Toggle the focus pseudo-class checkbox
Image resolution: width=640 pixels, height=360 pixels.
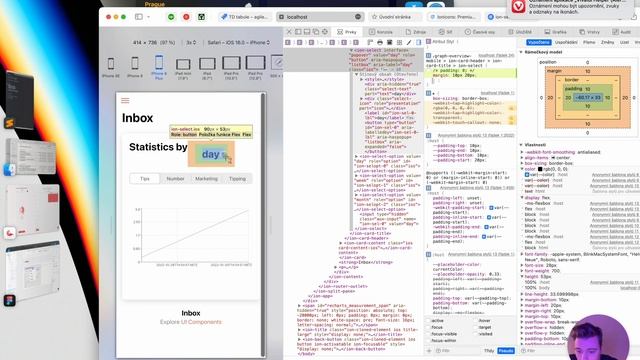(428, 327)
